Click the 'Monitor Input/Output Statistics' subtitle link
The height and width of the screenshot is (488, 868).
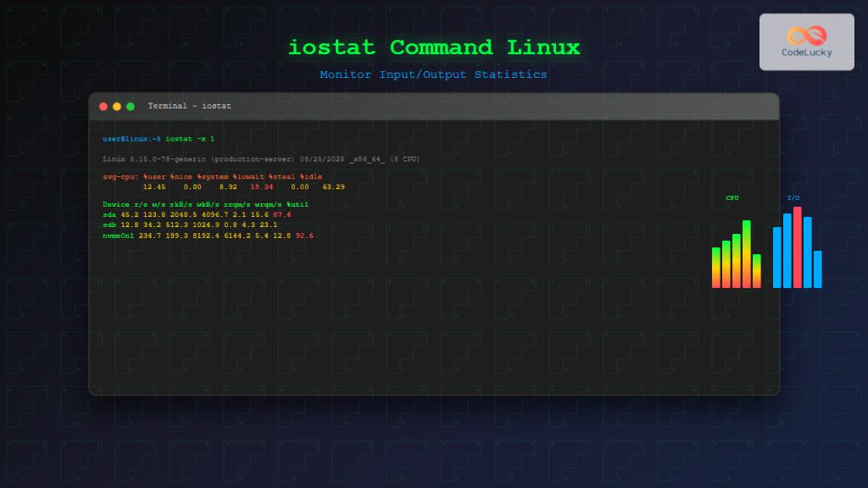click(x=434, y=75)
